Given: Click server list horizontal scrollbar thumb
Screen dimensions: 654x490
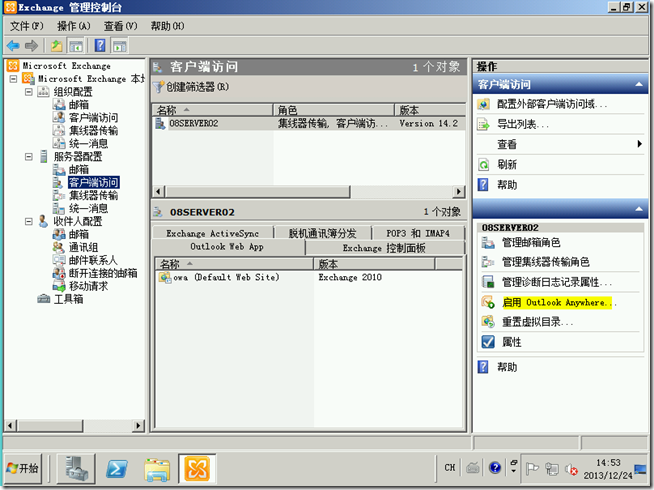Looking at the screenshot, I should pyautogui.click(x=258, y=191).
